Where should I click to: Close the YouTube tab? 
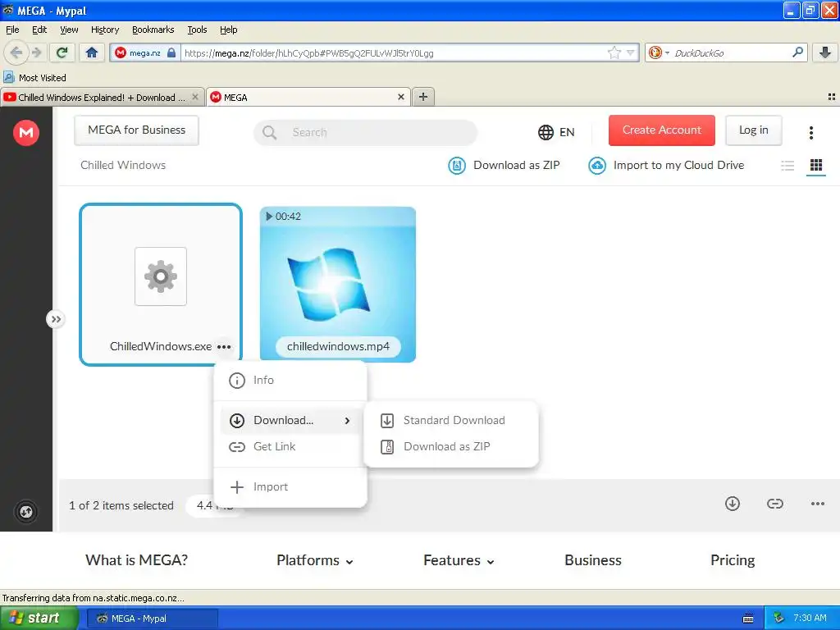coord(195,97)
